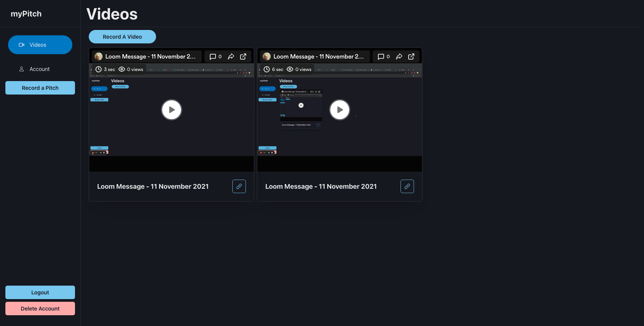This screenshot has width=644, height=326.
Task: Copy link for the second video card
Action: click(x=407, y=186)
